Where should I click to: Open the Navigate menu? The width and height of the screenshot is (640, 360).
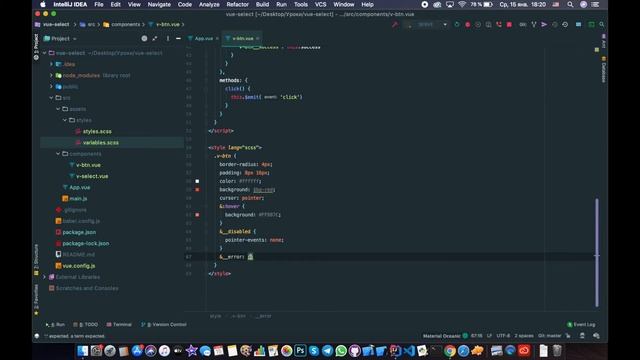(x=159, y=4)
